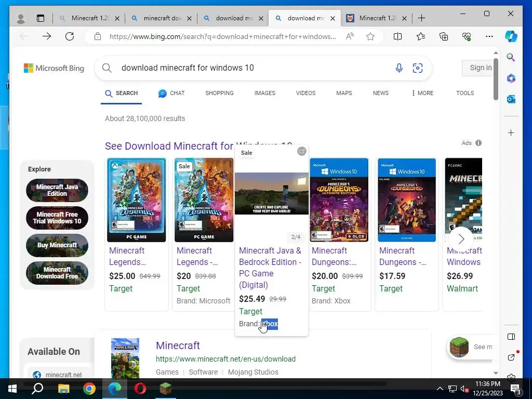This screenshot has height=399, width=532.
Task: Open the browser profile icon
Action: click(x=21, y=18)
